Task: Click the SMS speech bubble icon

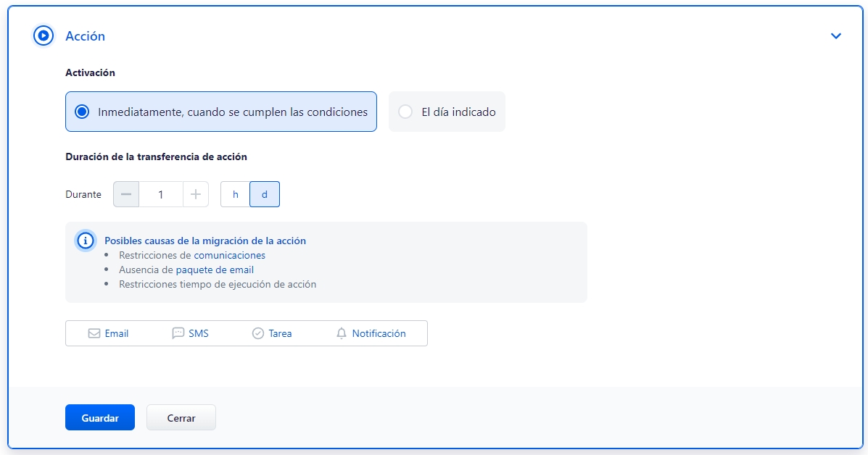Action: (178, 333)
